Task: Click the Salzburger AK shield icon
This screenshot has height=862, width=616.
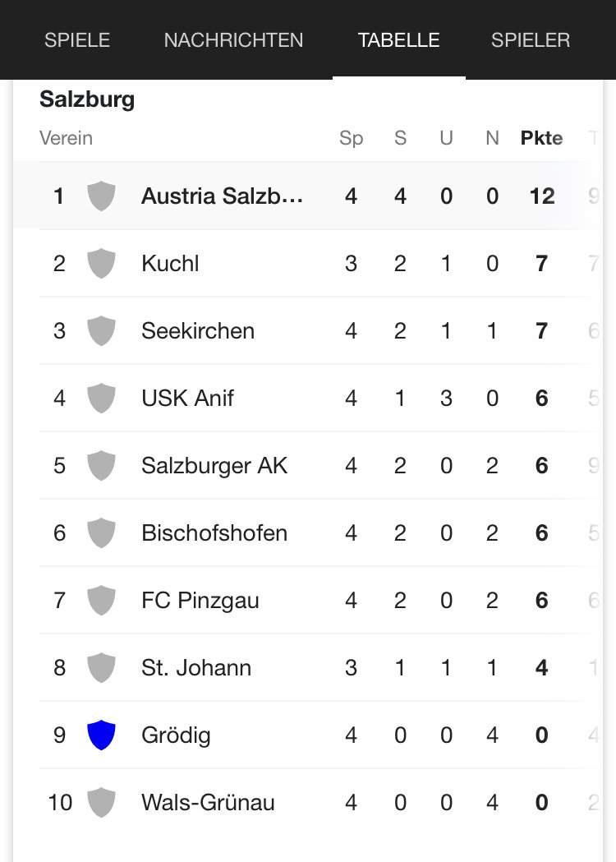Action: pos(101,466)
